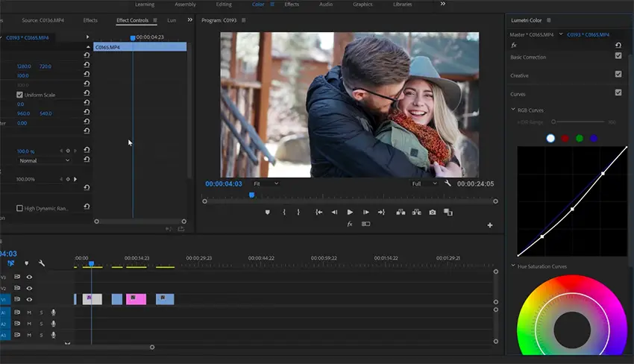Disable the Creative section checkbox
Screen dimensions: 634x364
click(x=618, y=74)
